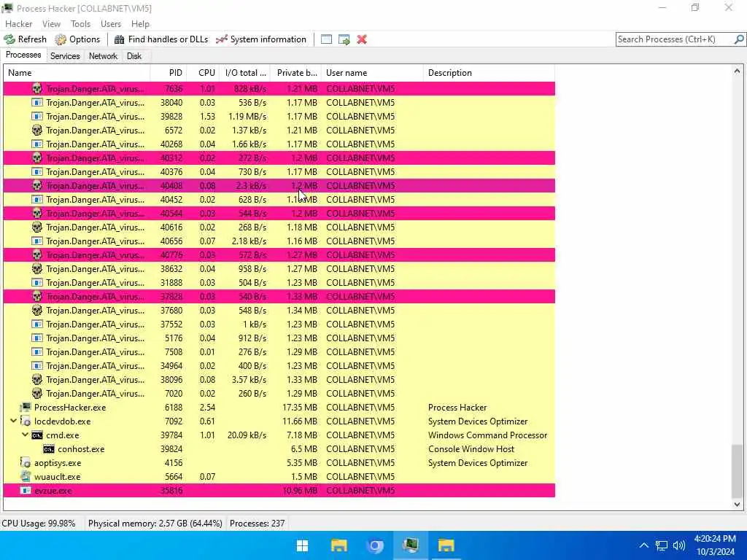
Task: Click the CPU Usage status entry
Action: click(39, 524)
